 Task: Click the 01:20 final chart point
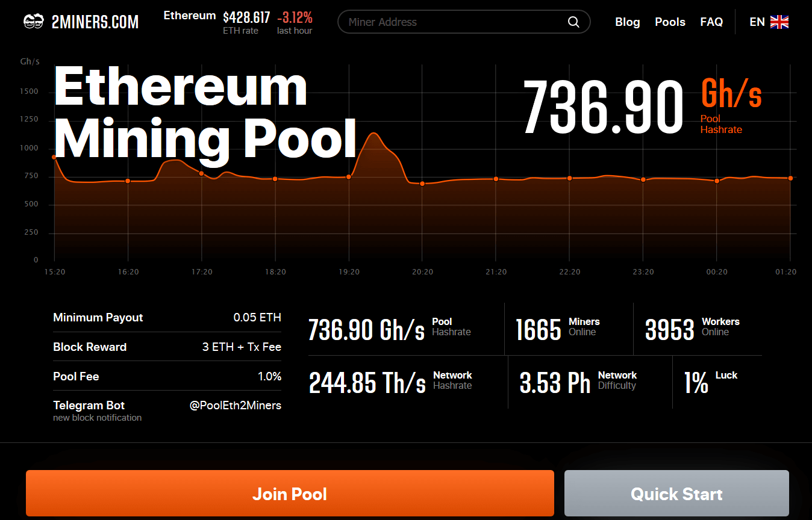790,178
